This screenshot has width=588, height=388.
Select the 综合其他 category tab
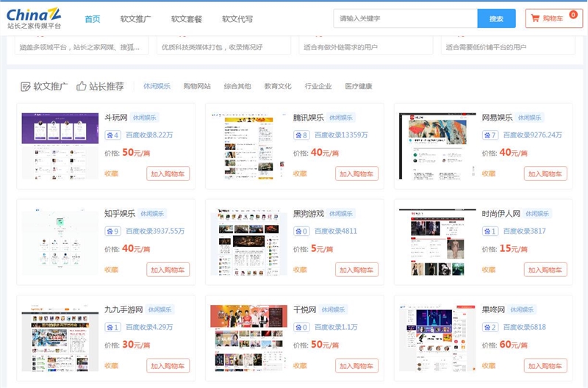tap(237, 86)
